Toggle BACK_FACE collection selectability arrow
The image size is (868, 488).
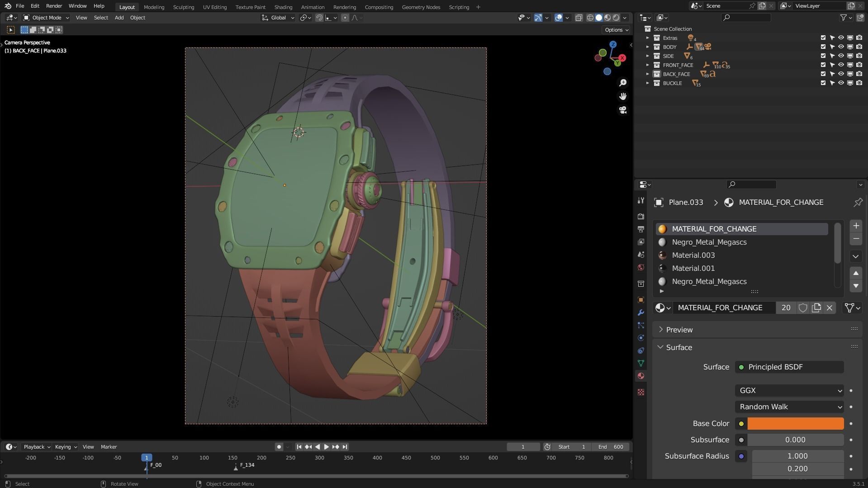(832, 74)
